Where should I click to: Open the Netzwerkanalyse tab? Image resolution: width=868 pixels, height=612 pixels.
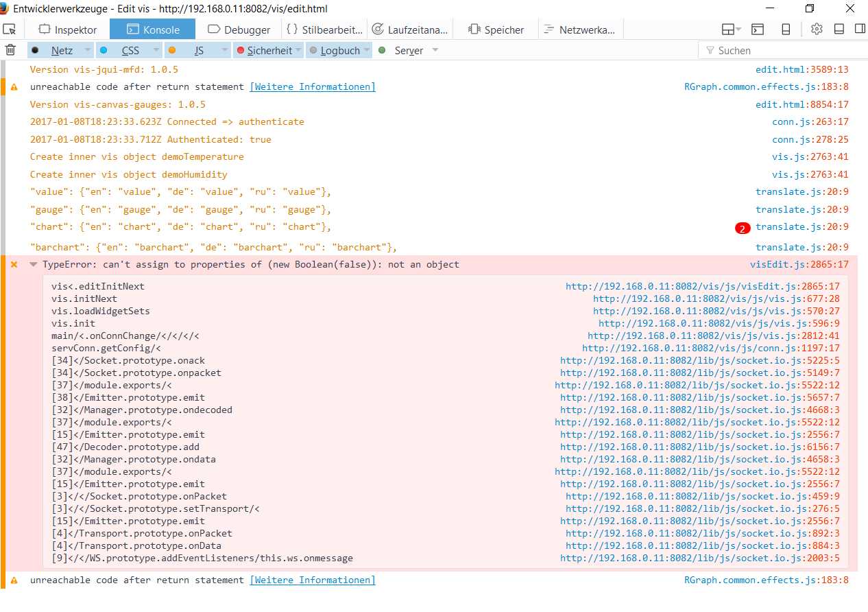point(579,30)
